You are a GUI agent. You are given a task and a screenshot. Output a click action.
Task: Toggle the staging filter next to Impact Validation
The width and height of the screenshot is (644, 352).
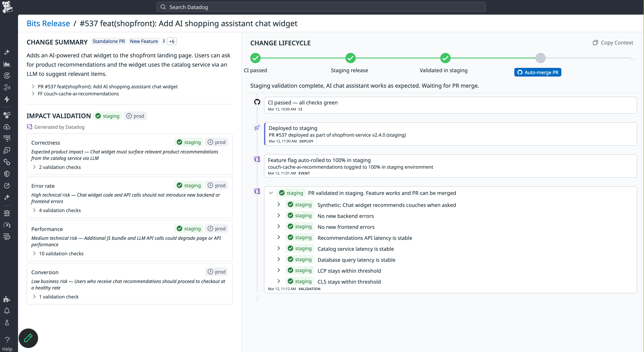pyautogui.click(x=108, y=116)
